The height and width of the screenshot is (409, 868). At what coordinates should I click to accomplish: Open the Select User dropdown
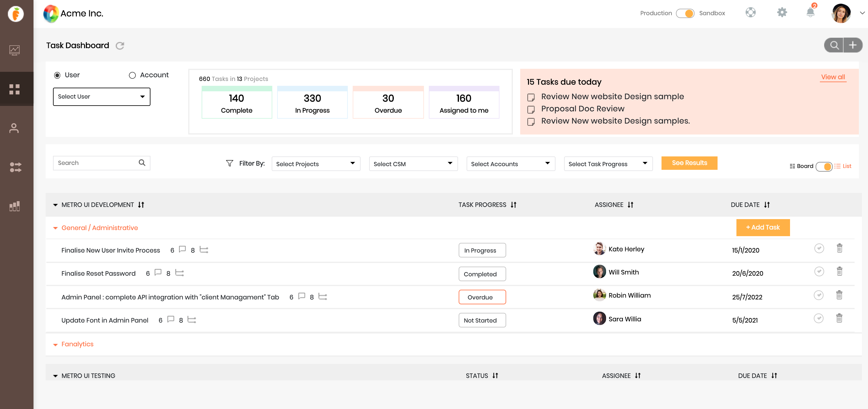coord(101,96)
